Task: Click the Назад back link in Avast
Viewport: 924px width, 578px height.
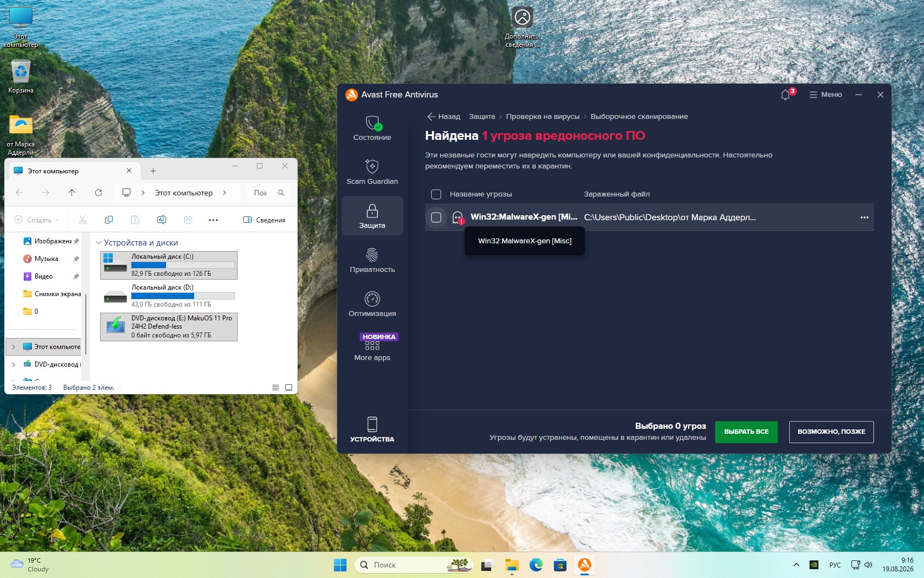Action: tap(444, 117)
